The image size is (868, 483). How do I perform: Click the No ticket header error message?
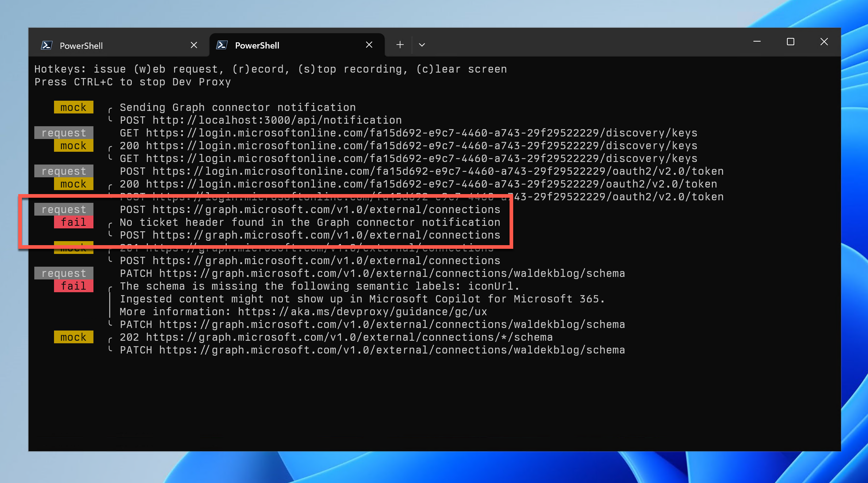pos(310,222)
